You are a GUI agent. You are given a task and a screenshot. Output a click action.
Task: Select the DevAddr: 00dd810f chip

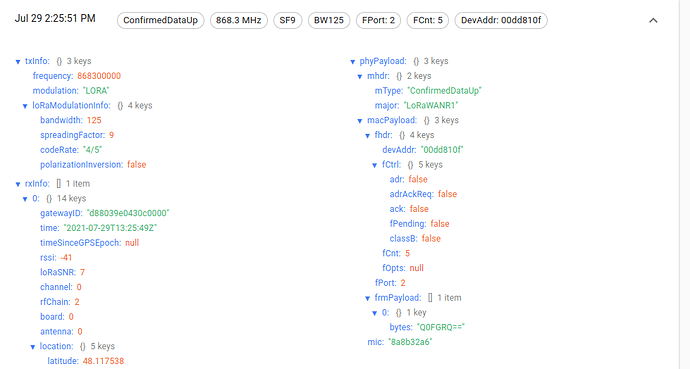coord(501,20)
